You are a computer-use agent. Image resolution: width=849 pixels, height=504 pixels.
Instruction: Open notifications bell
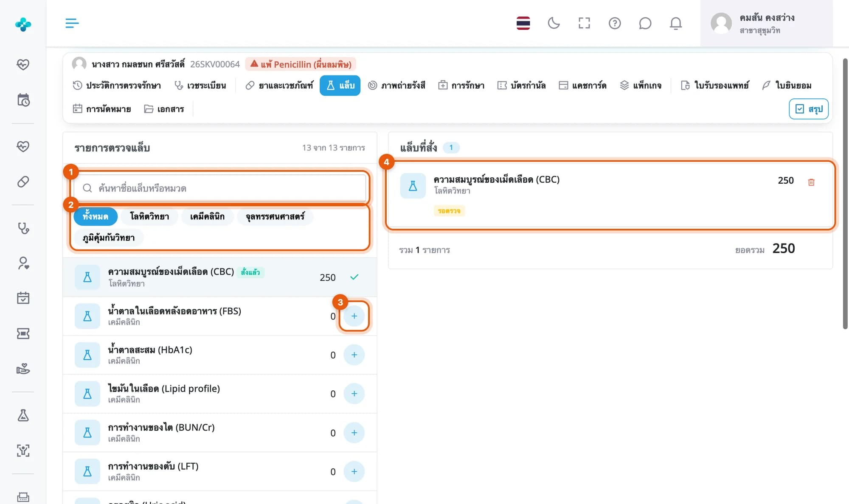tap(675, 23)
